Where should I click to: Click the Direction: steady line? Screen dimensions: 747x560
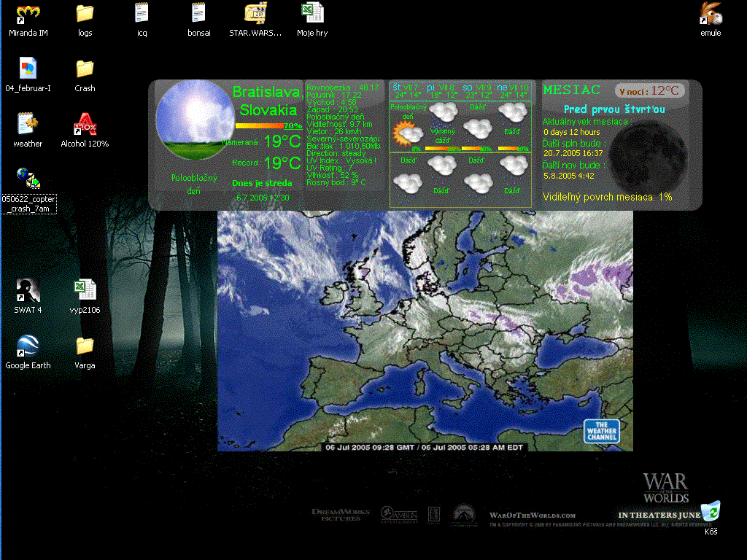336,153
